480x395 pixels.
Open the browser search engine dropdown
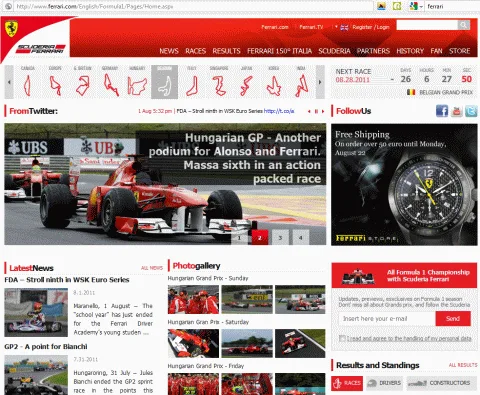[x=421, y=6]
